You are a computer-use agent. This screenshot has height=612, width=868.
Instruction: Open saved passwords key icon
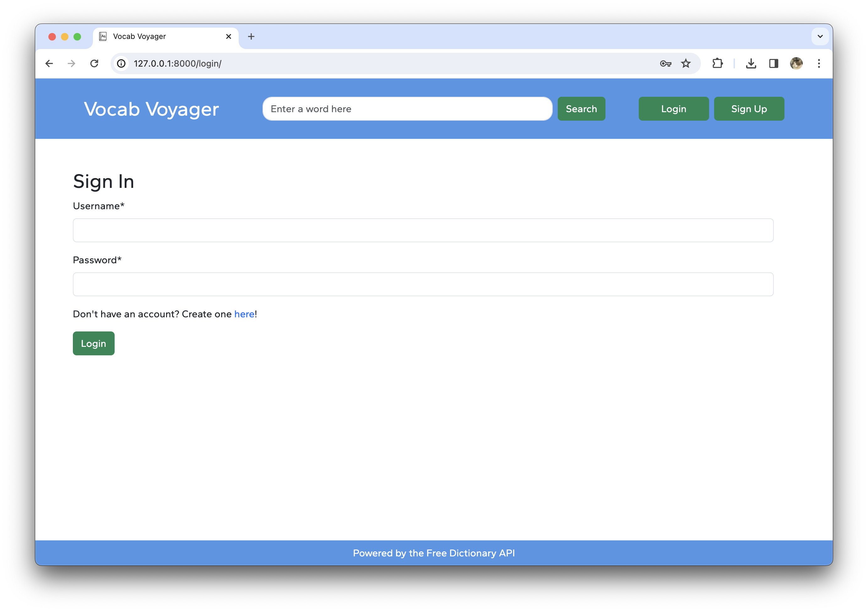(665, 63)
